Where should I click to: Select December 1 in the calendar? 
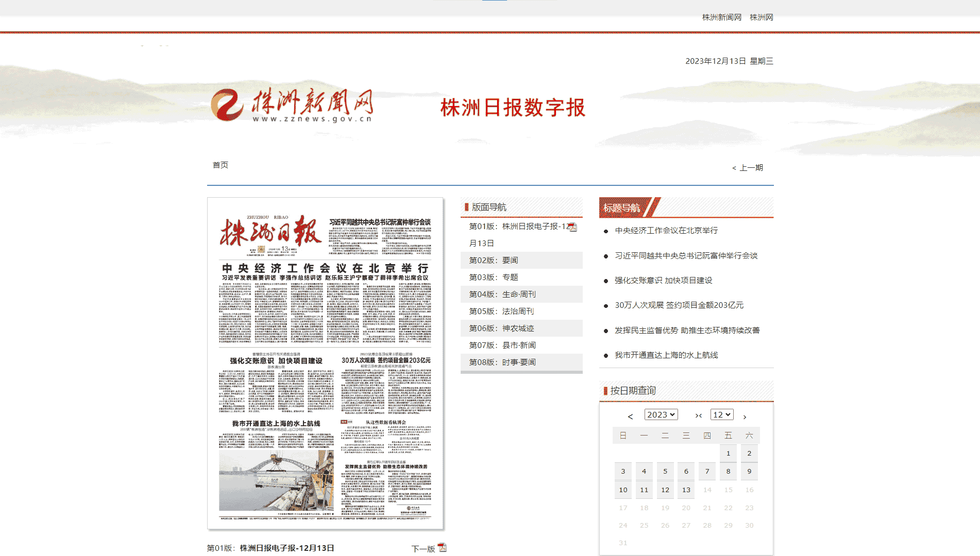(728, 454)
